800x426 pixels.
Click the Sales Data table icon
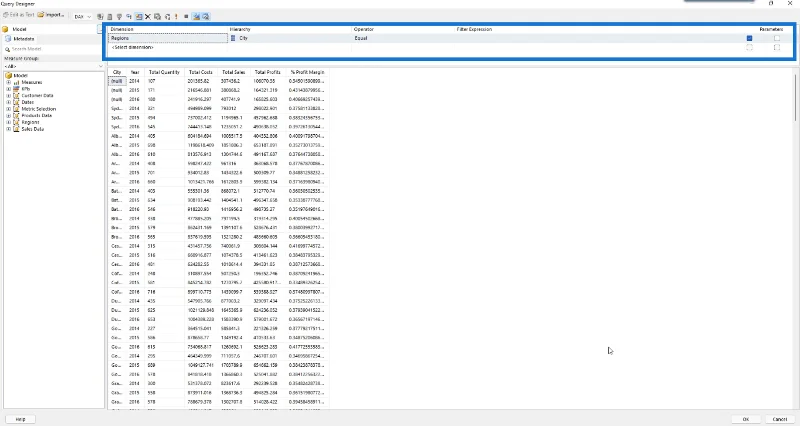[16, 129]
